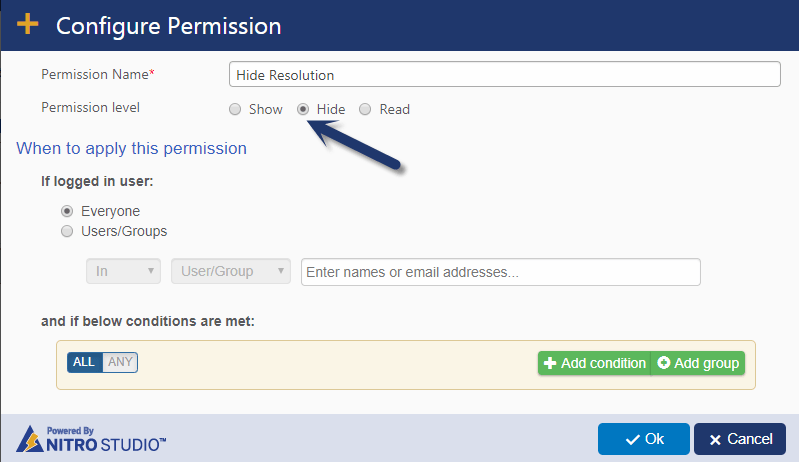This screenshot has height=462, width=799.
Task: Select the Hide permission level
Action: [x=303, y=109]
